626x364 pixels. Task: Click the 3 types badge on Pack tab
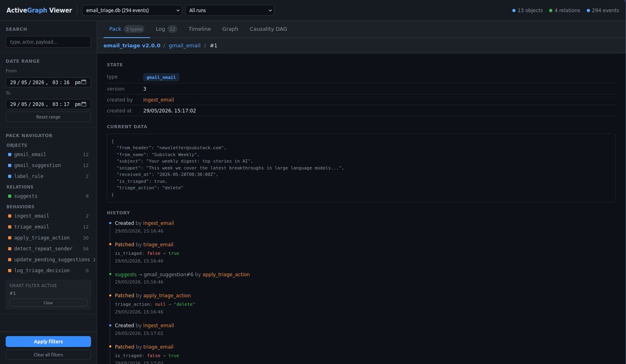click(x=134, y=29)
